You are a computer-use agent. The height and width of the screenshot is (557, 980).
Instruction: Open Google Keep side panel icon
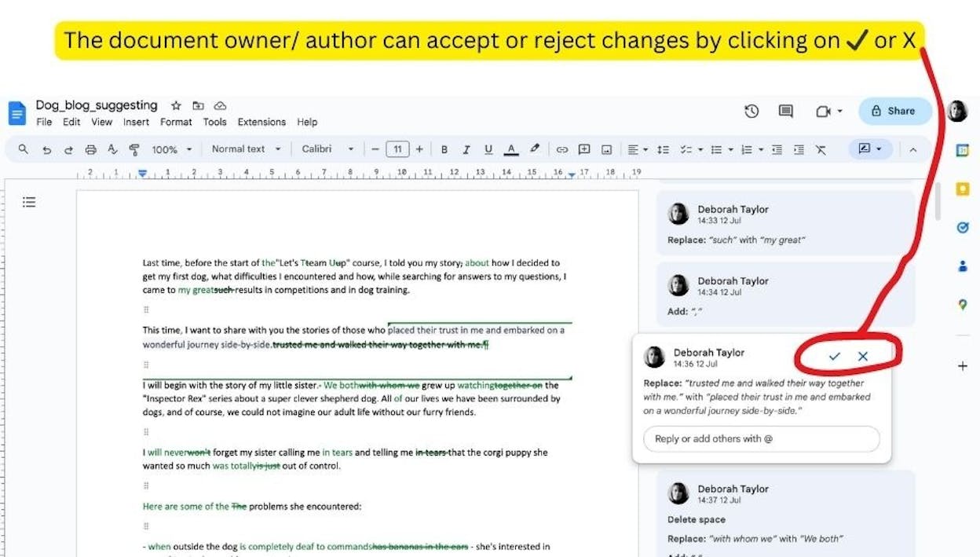click(963, 189)
